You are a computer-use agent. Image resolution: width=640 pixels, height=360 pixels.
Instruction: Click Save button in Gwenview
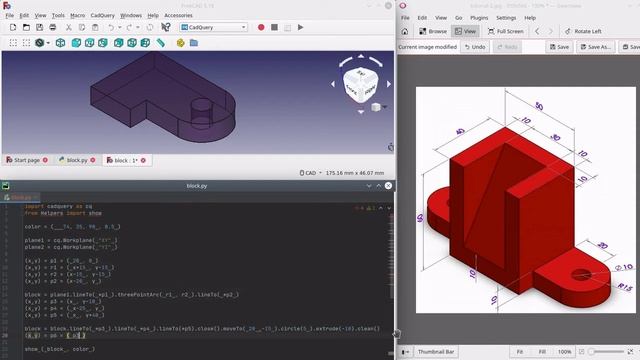(x=559, y=47)
